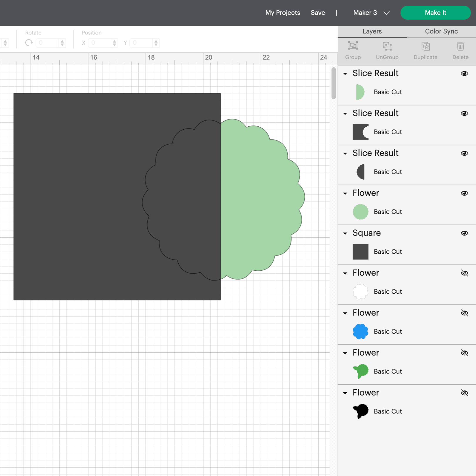The width and height of the screenshot is (476, 476).
Task: Click the Make It button
Action: point(435,13)
